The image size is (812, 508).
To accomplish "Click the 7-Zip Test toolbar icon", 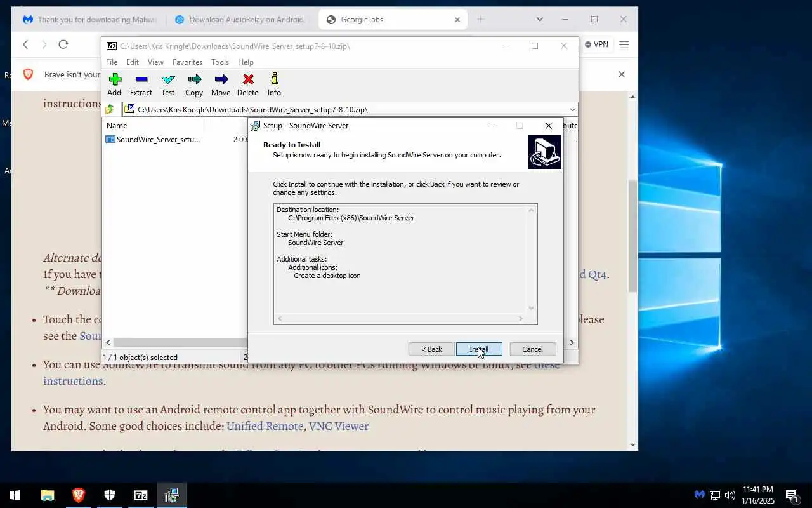I will tap(167, 84).
